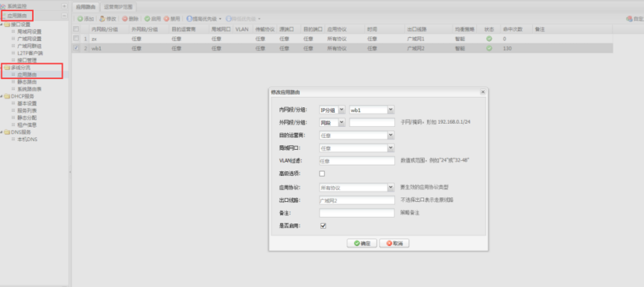Viewport: 644px width, 287px height.
Task: Click the 状态 column header
Action: coord(489,29)
